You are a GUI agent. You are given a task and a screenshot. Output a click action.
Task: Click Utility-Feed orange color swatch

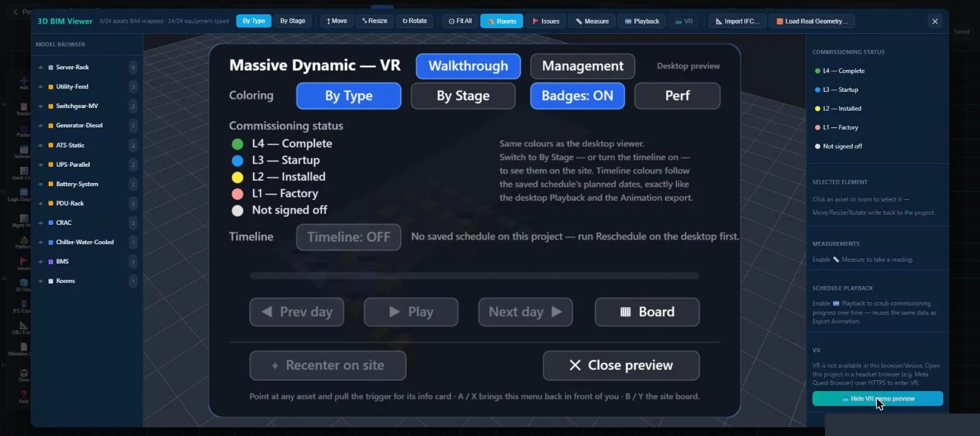51,87
